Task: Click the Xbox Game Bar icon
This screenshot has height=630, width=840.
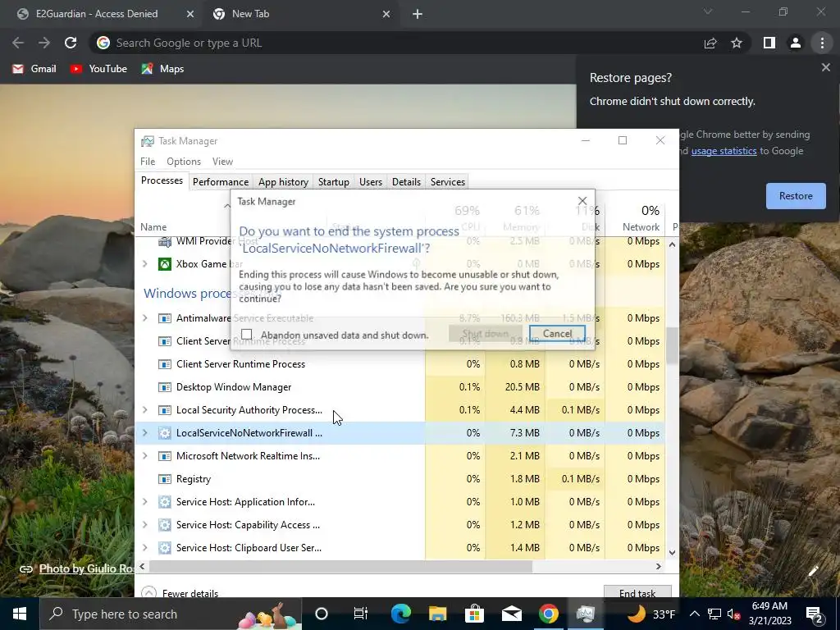Action: coord(165,264)
